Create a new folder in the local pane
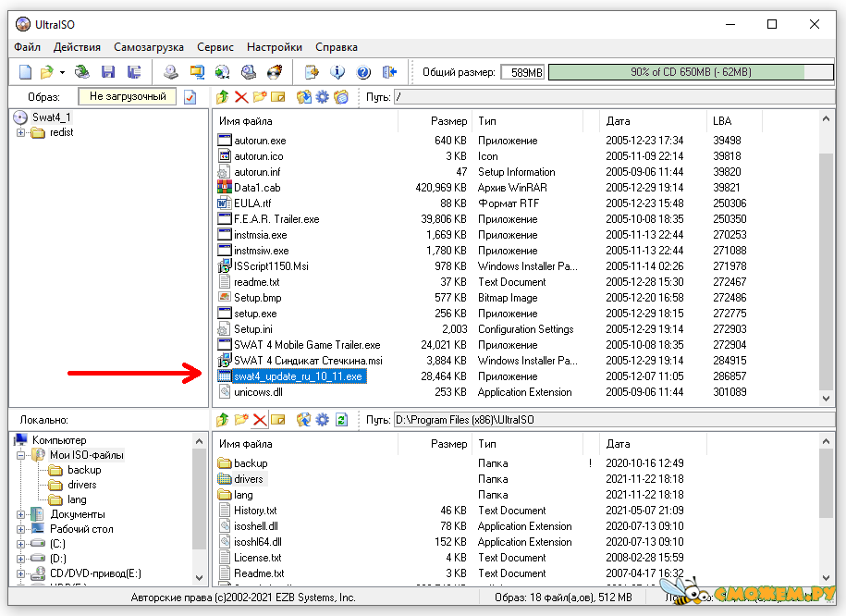Screen dimensions: 846x616 pyautogui.click(x=241, y=420)
